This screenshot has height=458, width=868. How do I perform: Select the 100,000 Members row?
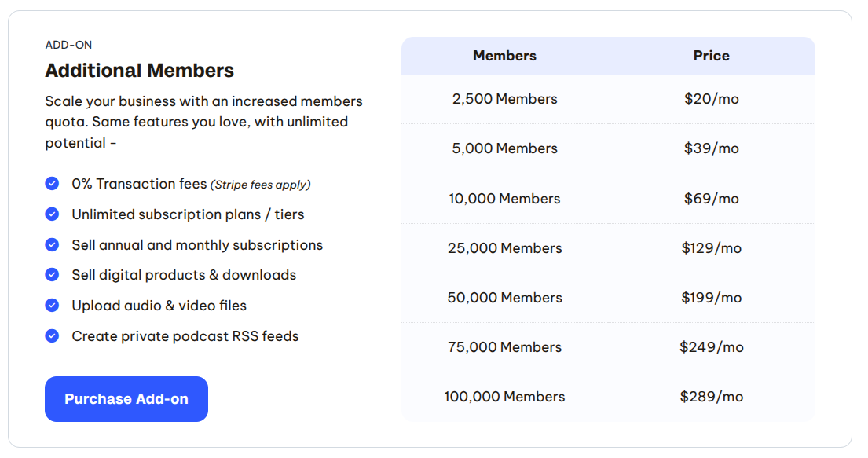tap(504, 397)
